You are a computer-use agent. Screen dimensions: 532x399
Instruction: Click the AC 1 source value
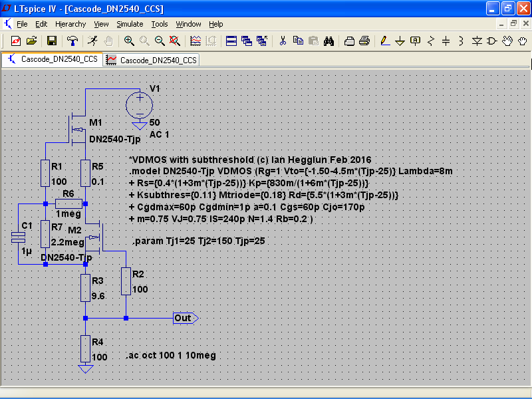(x=159, y=134)
